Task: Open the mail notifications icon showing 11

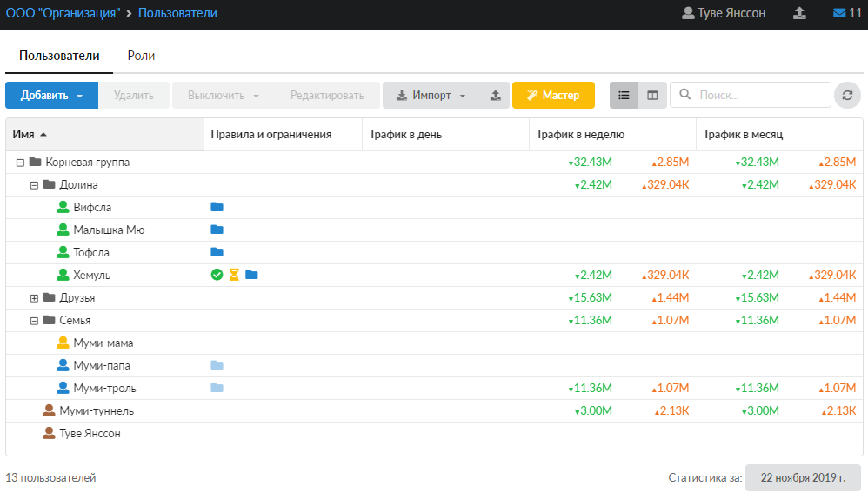Action: tap(847, 13)
